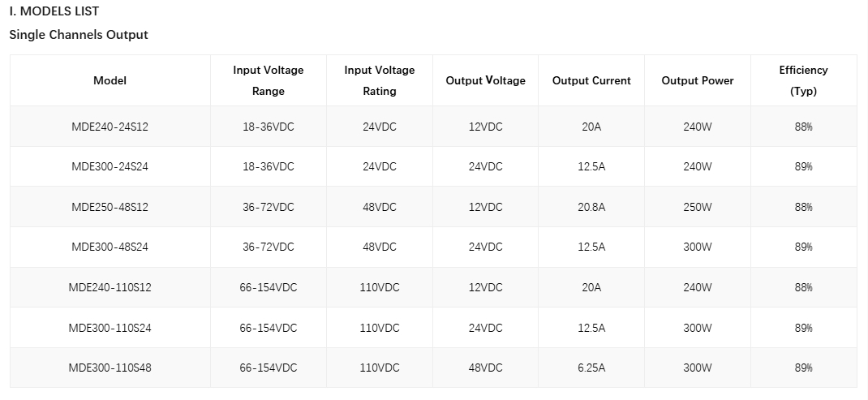Click the Efficiency (Typ) column header
Viewport: 868px width, 400px height.
tap(803, 81)
